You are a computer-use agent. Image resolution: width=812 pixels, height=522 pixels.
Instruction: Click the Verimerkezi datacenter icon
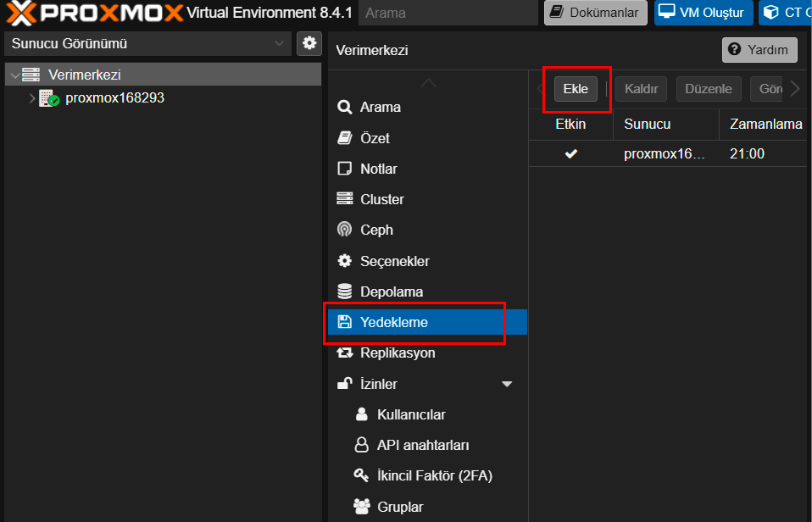tap(31, 75)
